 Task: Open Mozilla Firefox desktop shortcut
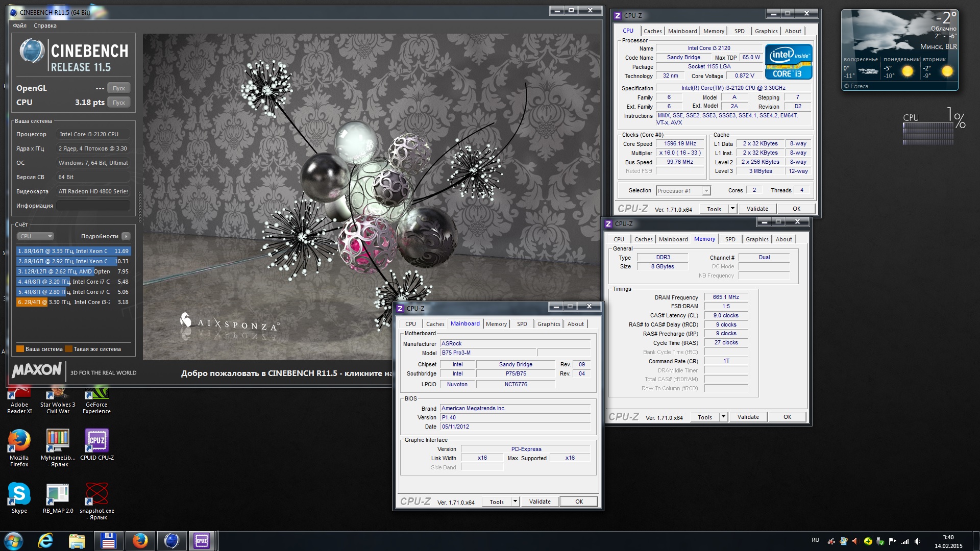[19, 448]
